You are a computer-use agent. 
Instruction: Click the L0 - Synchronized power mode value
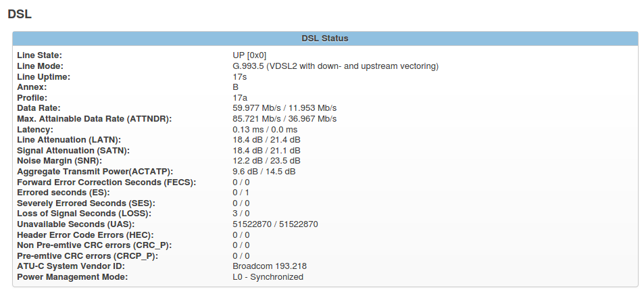pos(268,277)
